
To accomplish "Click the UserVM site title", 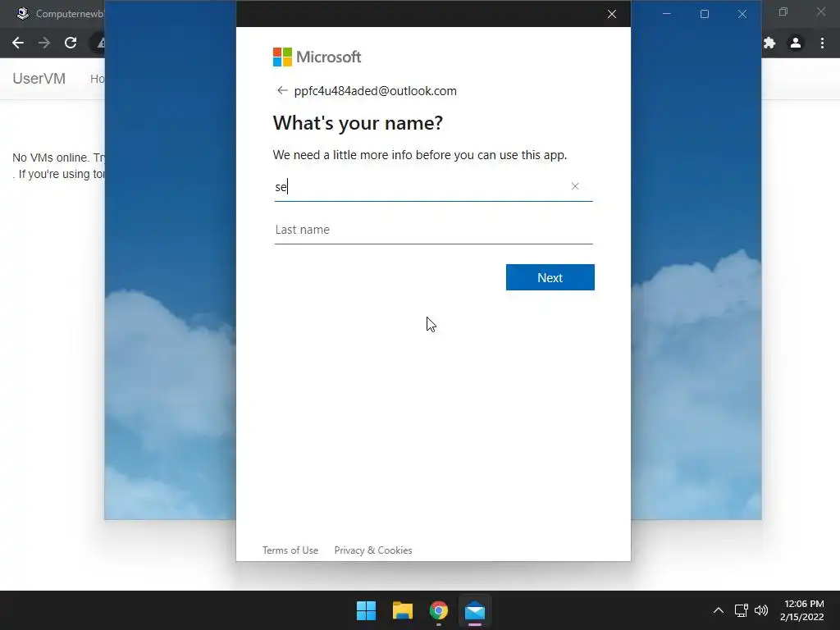I will pos(39,79).
